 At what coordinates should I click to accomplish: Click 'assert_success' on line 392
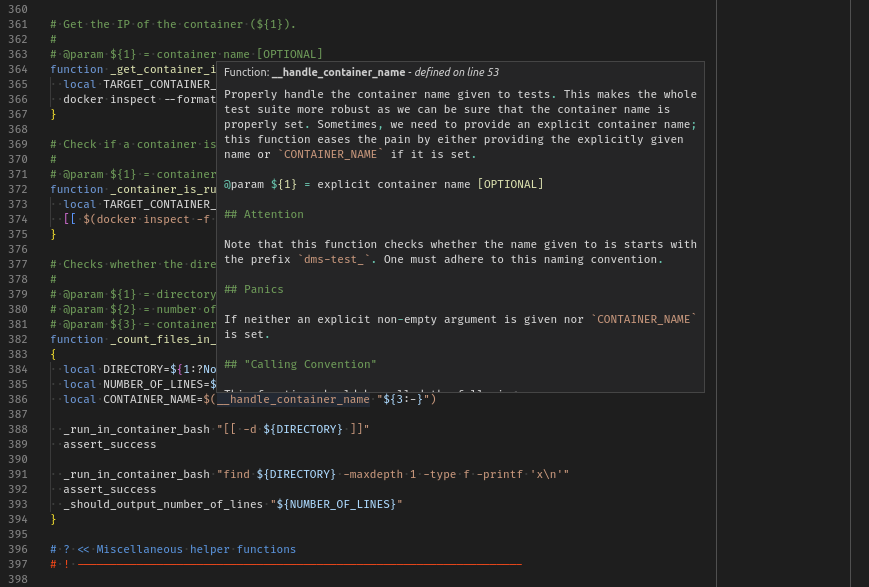(x=110, y=489)
